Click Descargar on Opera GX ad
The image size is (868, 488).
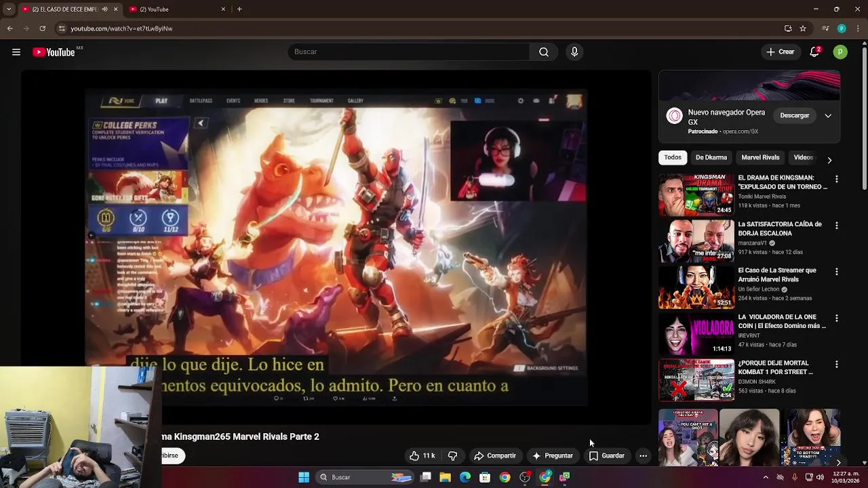point(795,116)
